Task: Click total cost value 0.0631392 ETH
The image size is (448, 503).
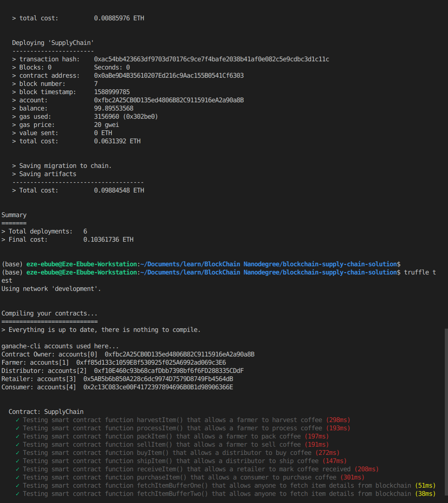Action: coord(117,141)
